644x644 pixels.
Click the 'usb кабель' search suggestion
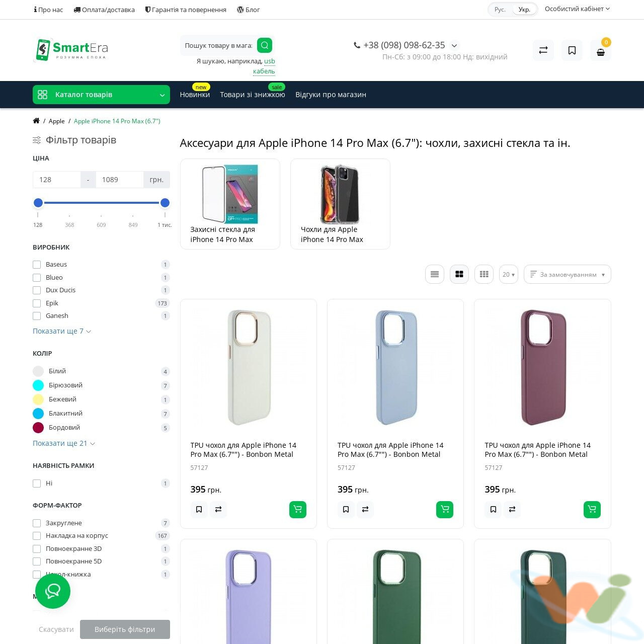point(265,66)
